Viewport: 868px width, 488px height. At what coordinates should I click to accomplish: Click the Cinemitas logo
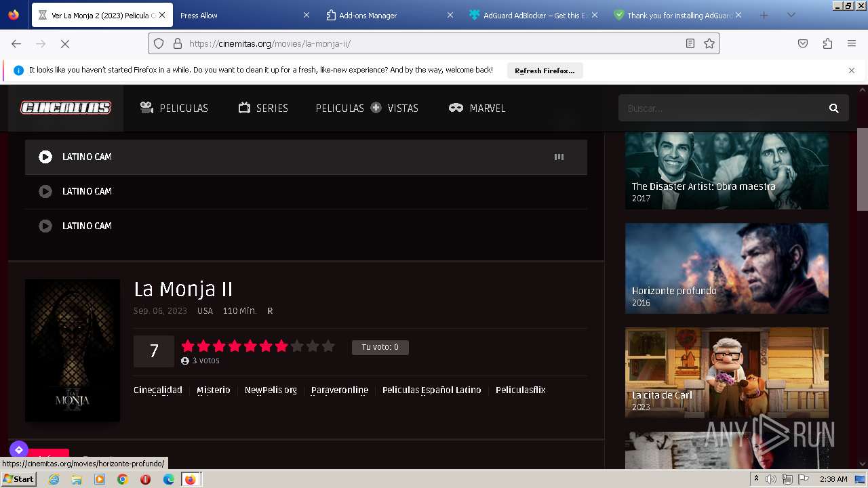(x=66, y=108)
